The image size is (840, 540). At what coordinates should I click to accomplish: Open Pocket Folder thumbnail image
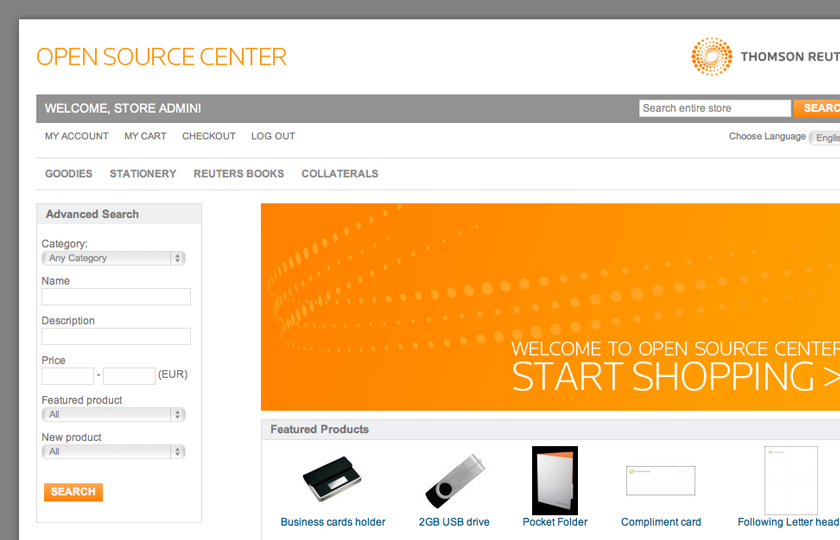[x=555, y=481]
